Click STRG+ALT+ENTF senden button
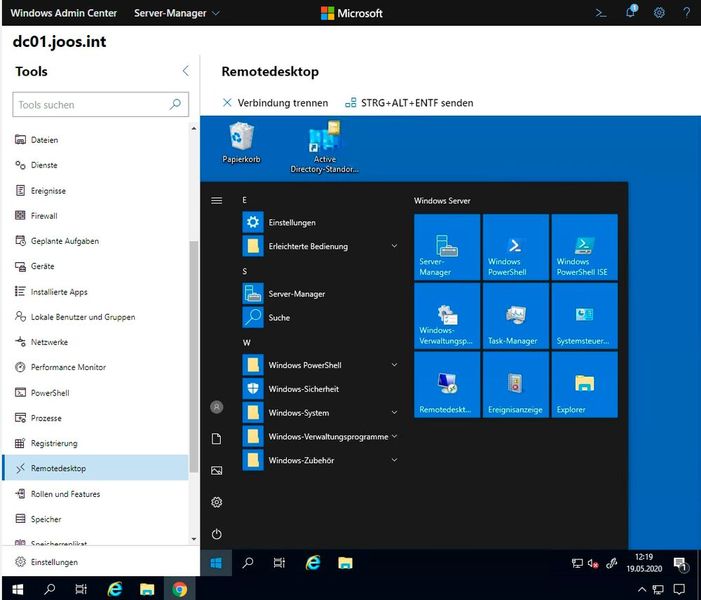 [409, 103]
